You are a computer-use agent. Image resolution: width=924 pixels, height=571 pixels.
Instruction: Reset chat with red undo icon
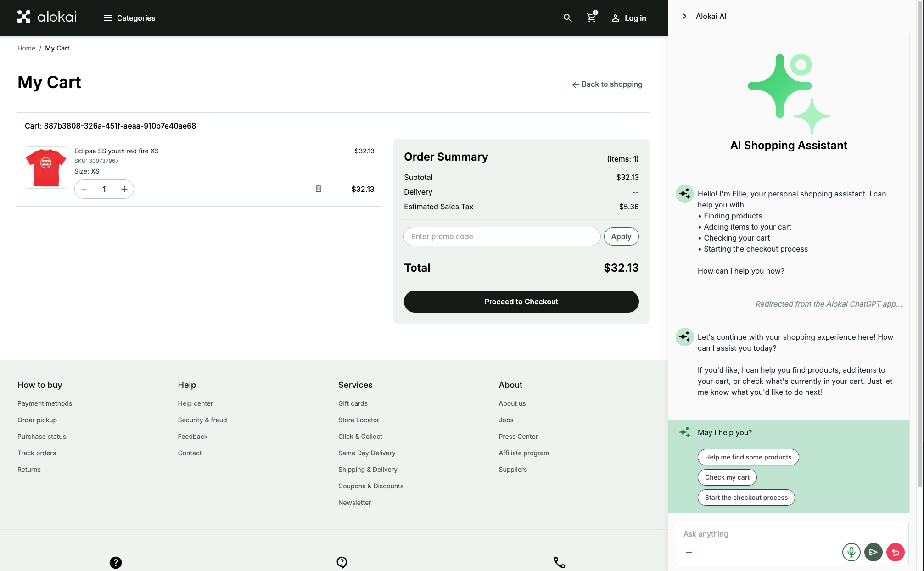click(x=895, y=552)
